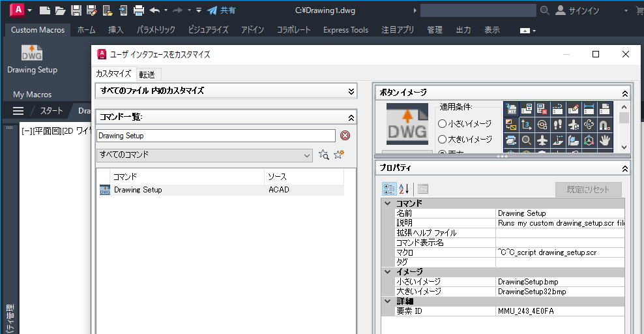Click Save to Web & Mobile icon
644x334 pixels.
point(123,10)
